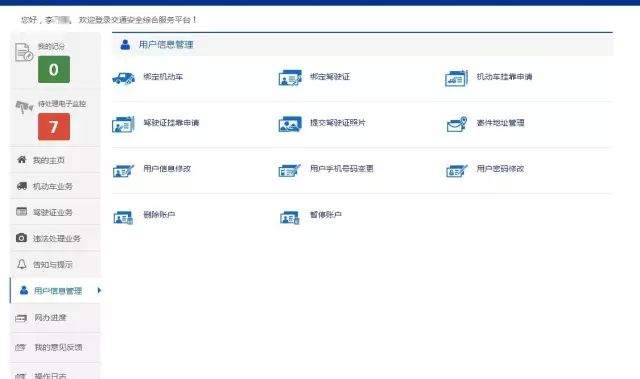
Task: Click the icon beside 网办进度
Action: coord(21,318)
